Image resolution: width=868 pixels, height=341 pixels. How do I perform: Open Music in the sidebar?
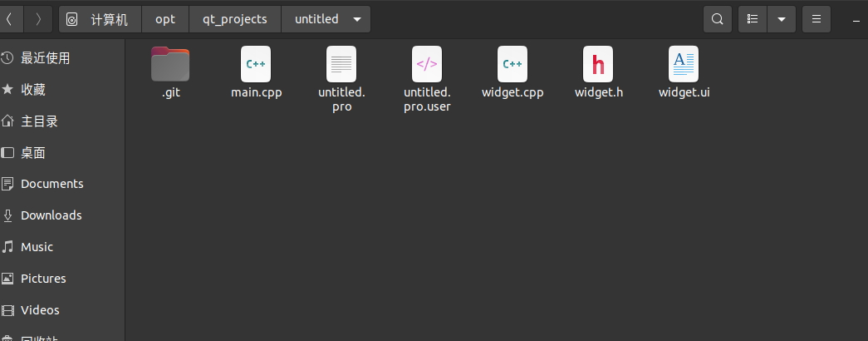[x=62, y=247]
